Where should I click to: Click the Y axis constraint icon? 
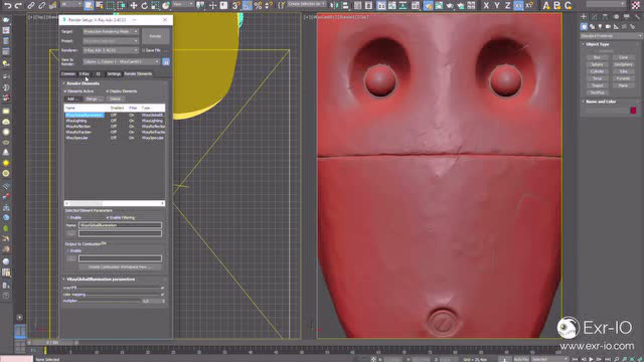pos(497,6)
